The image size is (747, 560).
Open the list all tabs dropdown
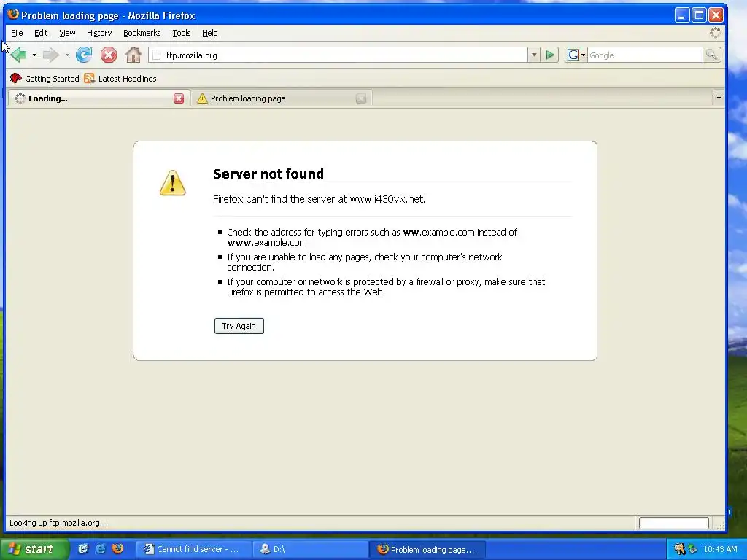coord(719,98)
